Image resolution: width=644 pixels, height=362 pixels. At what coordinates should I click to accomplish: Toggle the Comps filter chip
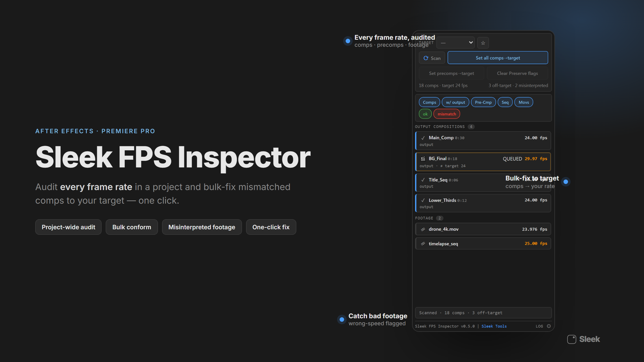[429, 102]
